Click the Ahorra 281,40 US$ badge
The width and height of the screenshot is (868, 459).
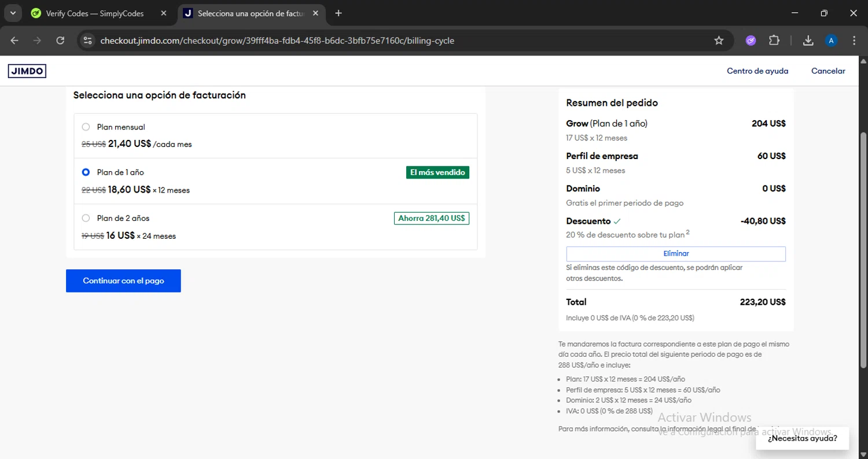pos(432,219)
